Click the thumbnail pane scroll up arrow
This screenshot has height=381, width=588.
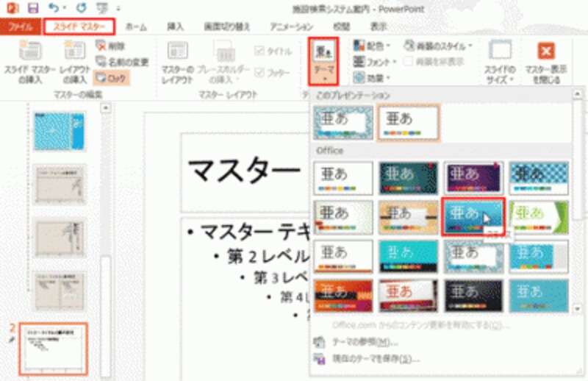coord(106,108)
